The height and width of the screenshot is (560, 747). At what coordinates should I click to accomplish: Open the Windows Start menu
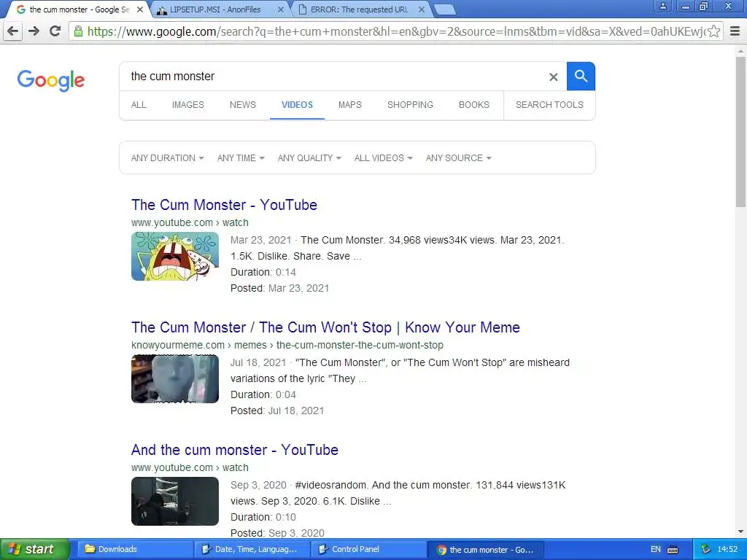[34, 550]
